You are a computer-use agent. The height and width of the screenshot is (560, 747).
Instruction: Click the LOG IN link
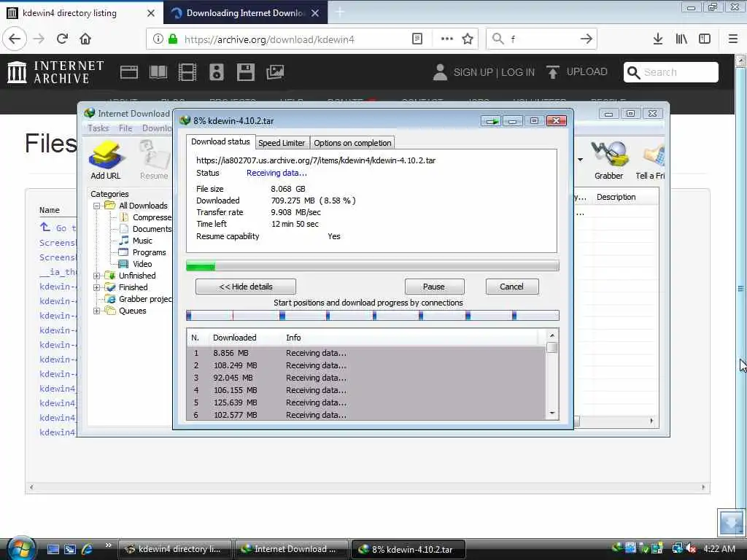click(518, 72)
